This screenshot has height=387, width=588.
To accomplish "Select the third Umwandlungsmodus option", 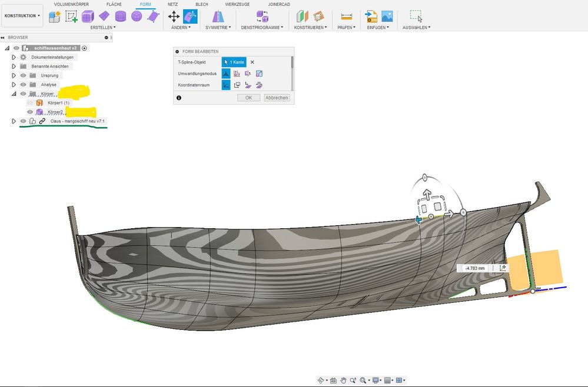I will tap(248, 74).
